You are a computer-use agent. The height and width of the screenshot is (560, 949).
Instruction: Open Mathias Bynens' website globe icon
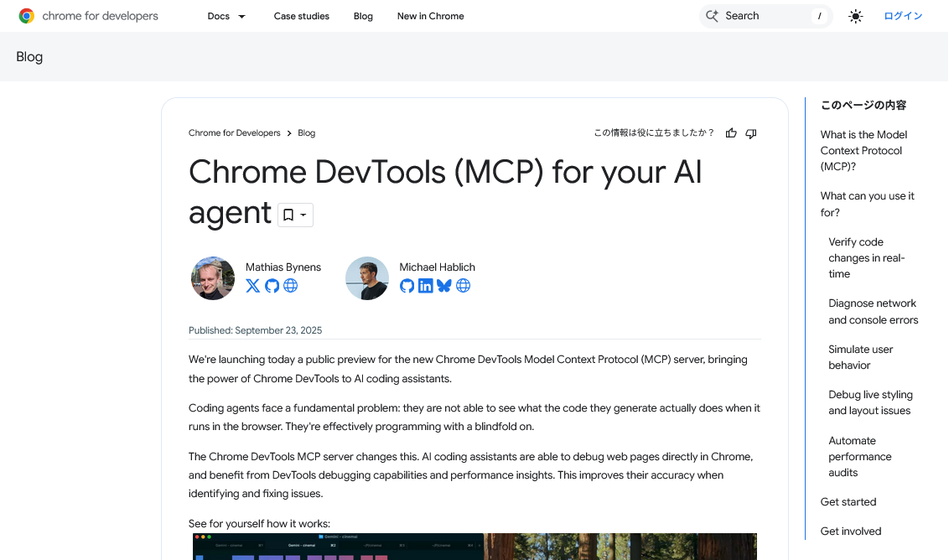coord(291,286)
